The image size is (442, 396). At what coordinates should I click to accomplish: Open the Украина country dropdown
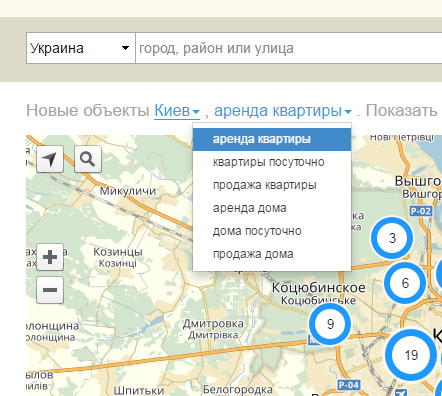[x=81, y=48]
